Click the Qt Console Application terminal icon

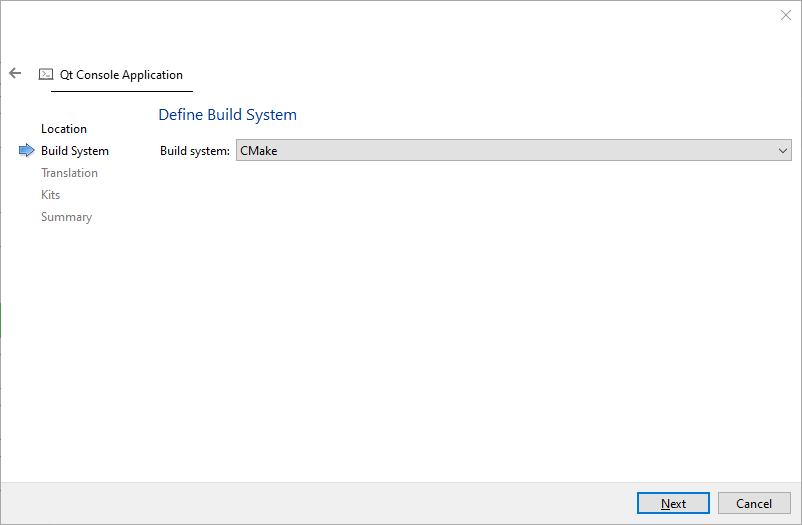tap(46, 74)
